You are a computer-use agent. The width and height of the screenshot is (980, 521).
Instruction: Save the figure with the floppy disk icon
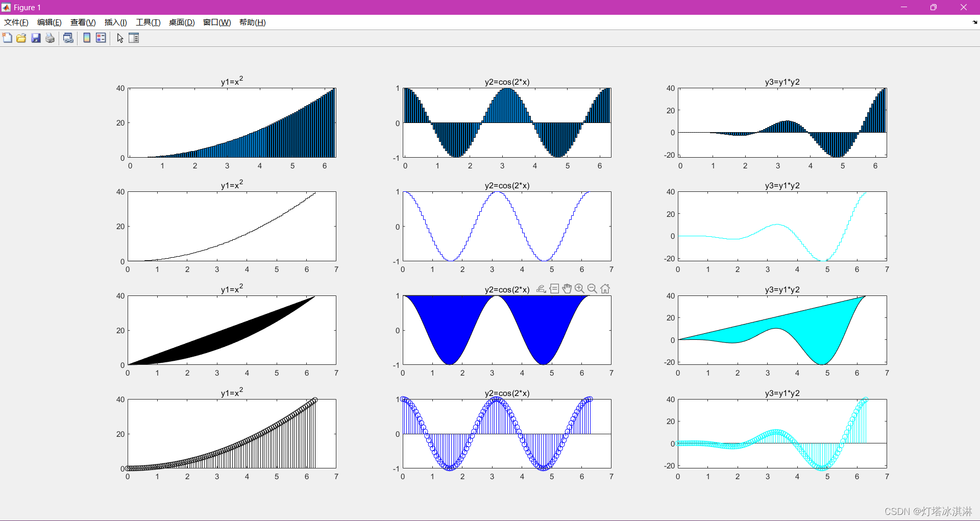coord(36,38)
